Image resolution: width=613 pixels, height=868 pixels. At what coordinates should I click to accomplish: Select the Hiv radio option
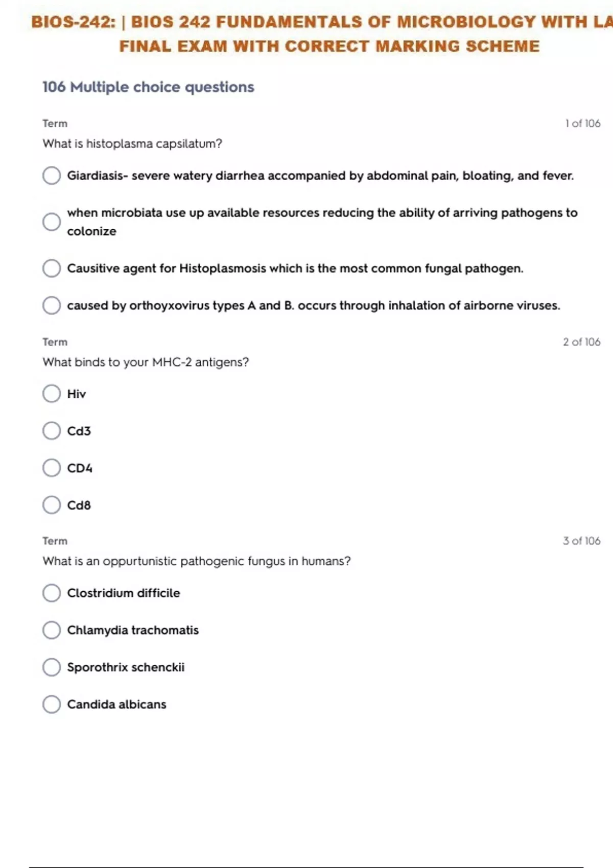(52, 394)
